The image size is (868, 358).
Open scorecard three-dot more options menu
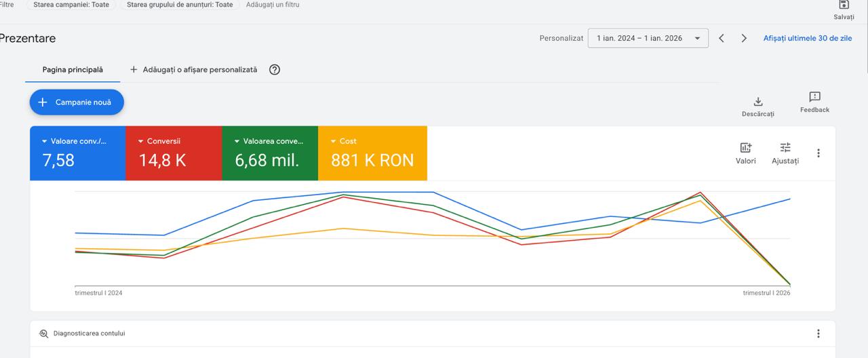click(x=818, y=153)
